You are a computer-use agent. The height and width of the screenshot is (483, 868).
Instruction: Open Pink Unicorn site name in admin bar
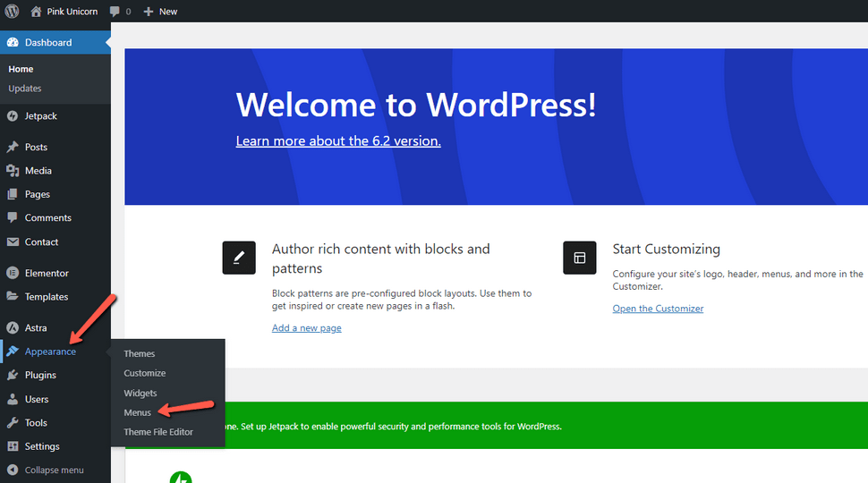point(72,11)
